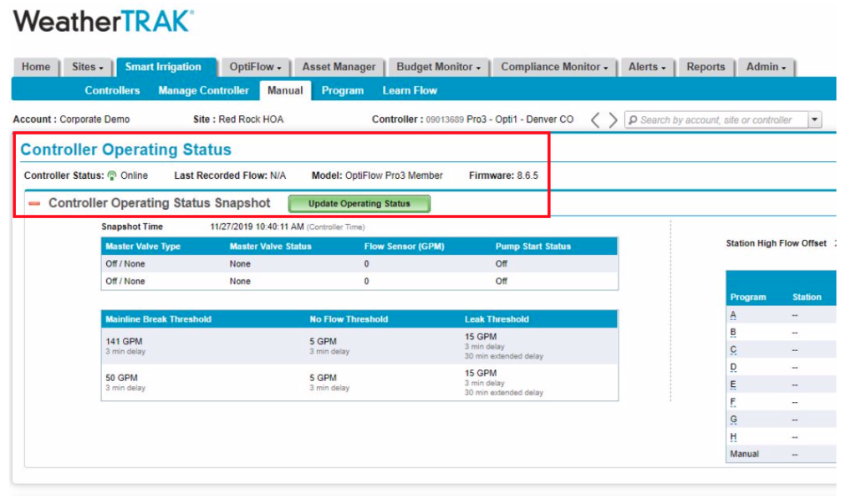Select the Manual sub-tab
This screenshot has height=504, width=856.
[x=285, y=90]
